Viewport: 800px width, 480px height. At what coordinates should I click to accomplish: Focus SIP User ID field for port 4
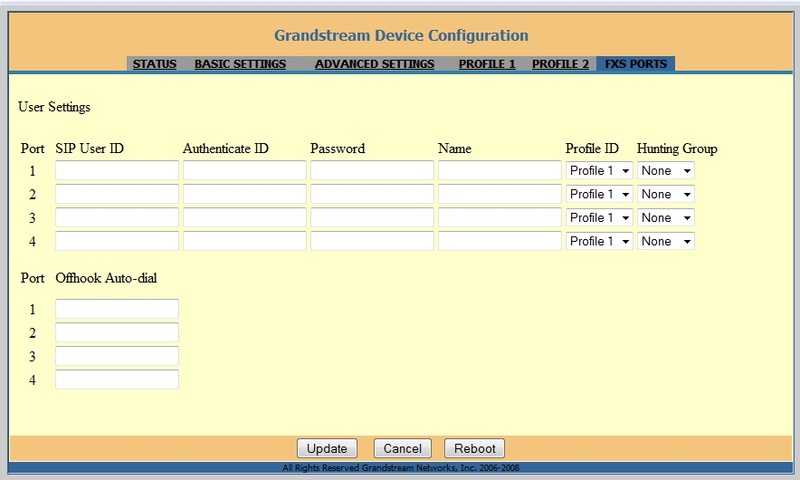117,241
